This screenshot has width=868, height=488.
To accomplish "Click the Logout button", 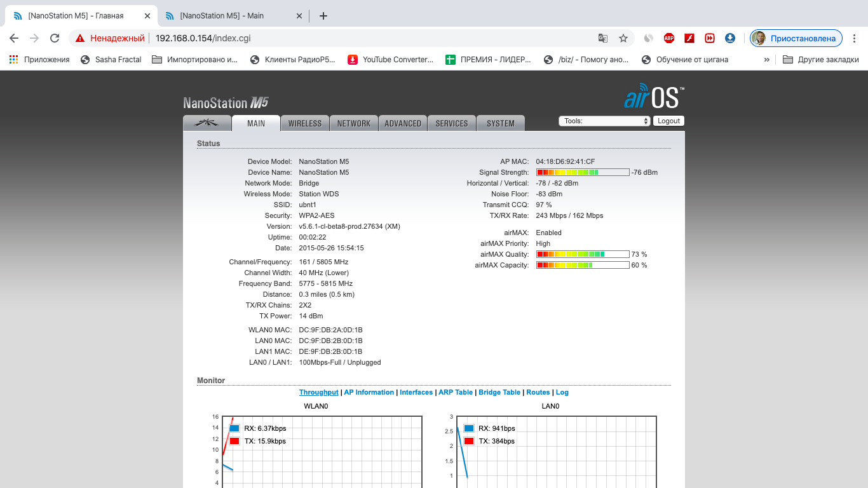I will tap(668, 121).
